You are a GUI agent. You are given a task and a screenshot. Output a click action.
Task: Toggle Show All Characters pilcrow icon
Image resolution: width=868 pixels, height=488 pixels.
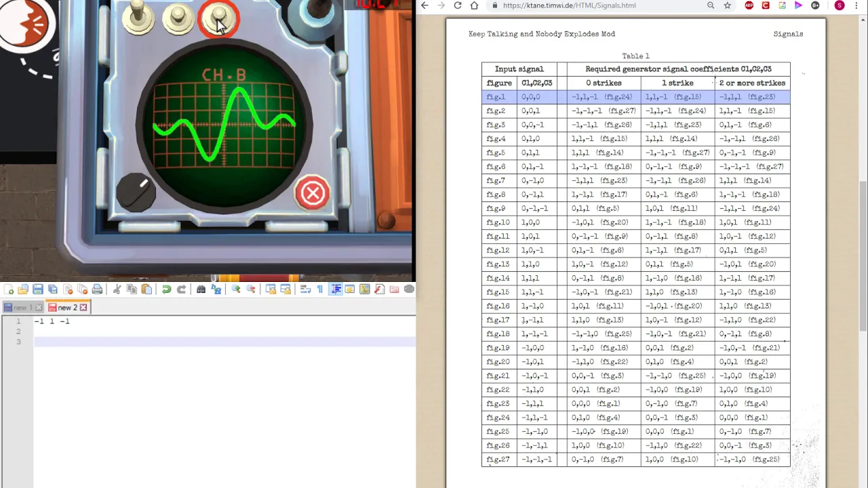coord(320,289)
